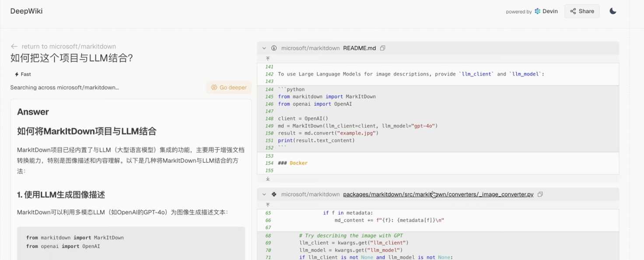Collapse the README.md file panel
This screenshot has height=260, width=644.
[x=264, y=48]
